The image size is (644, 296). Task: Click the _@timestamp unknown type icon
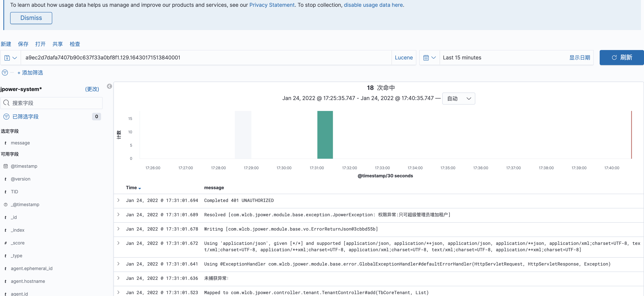5,205
